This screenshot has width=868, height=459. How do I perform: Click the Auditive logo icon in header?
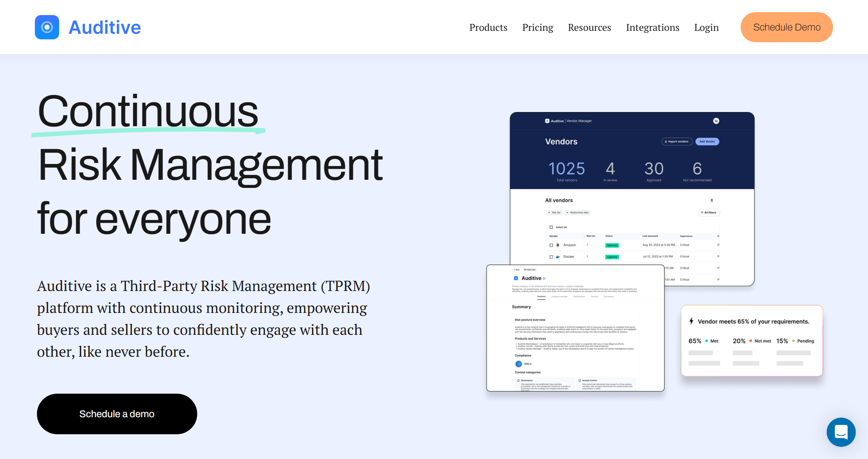(x=47, y=27)
